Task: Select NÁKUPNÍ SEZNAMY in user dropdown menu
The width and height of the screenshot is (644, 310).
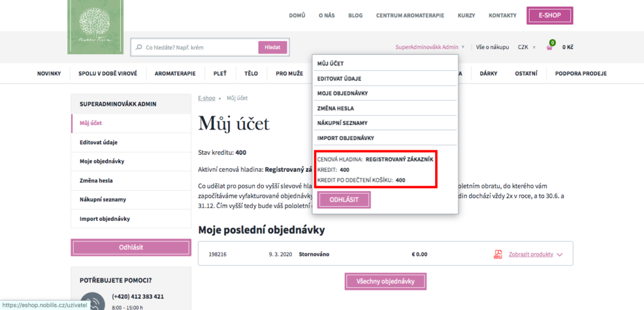Action: point(386,123)
